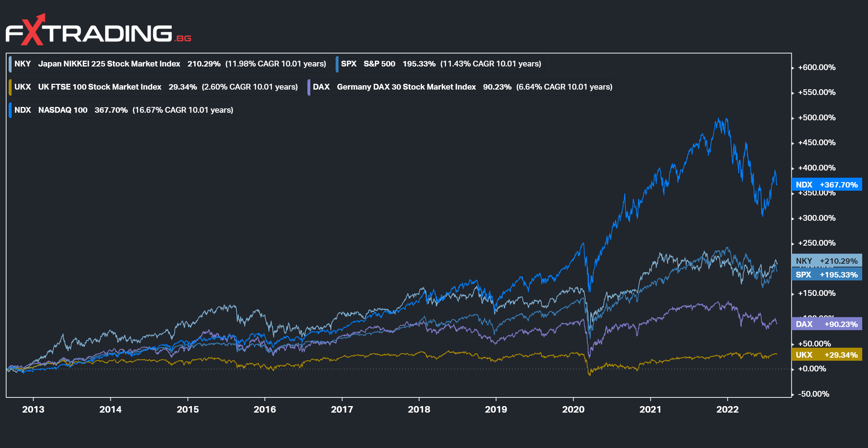
Task: Select "UK FTSE 100 Stock Market Index" legend name
Action: (100, 87)
